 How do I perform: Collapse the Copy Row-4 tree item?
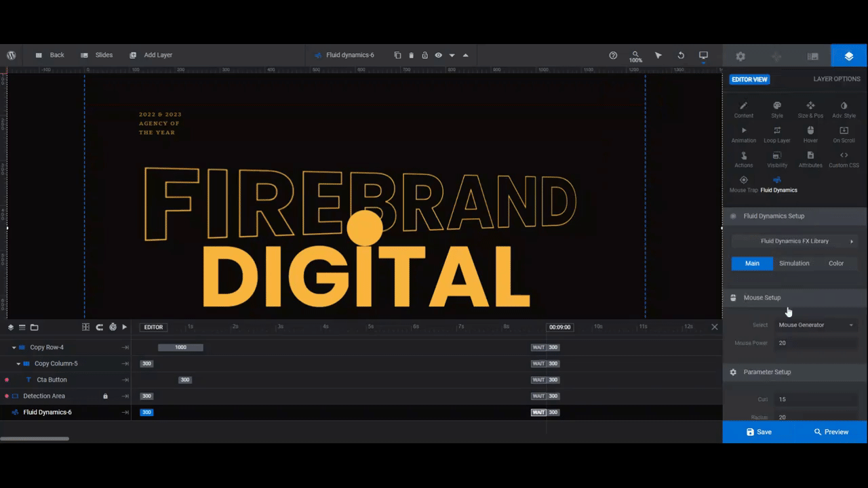click(14, 348)
